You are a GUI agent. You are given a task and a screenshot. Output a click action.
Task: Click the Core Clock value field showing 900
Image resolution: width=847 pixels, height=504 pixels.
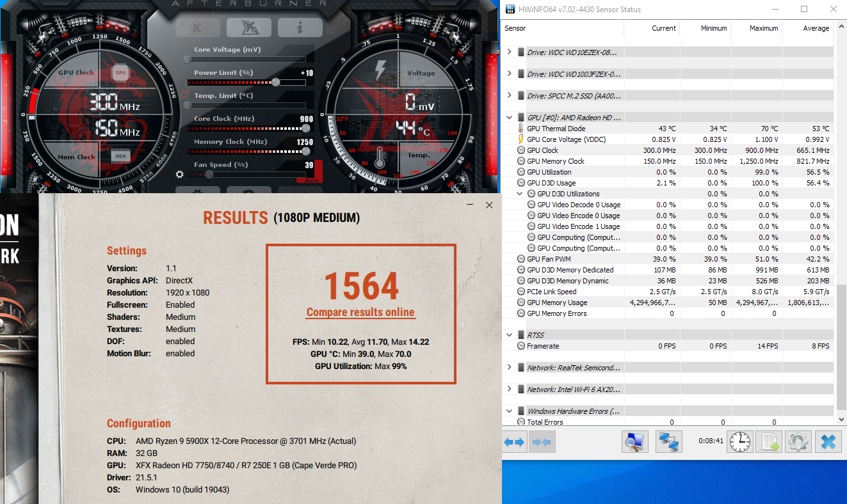point(307,119)
